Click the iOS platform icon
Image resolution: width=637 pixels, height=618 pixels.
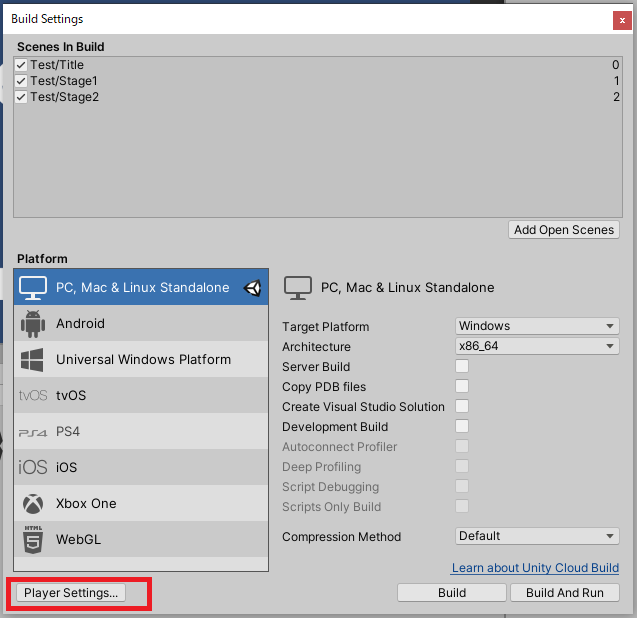click(x=33, y=467)
